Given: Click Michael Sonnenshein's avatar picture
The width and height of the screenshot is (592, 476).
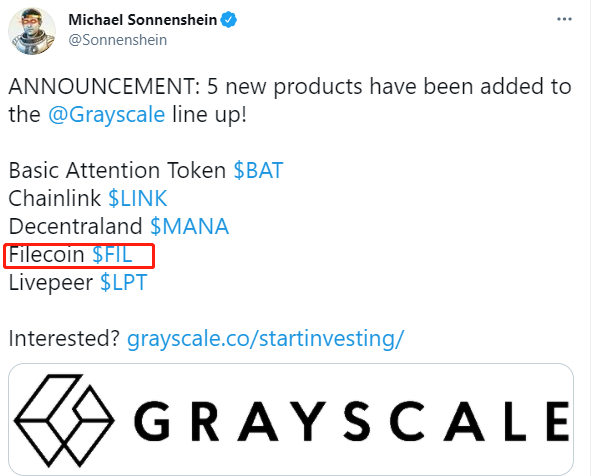Looking at the screenshot, I should 32,31.
